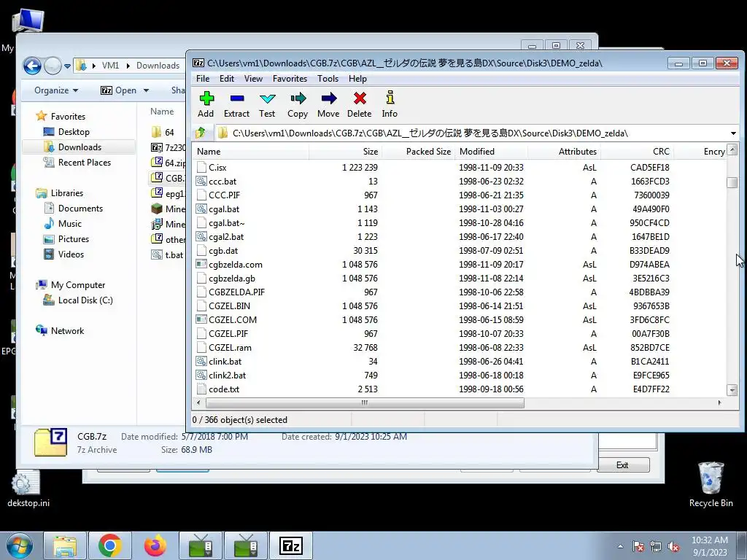This screenshot has width=747, height=560.
Task: Click the Add toolbar icon
Action: [206, 98]
